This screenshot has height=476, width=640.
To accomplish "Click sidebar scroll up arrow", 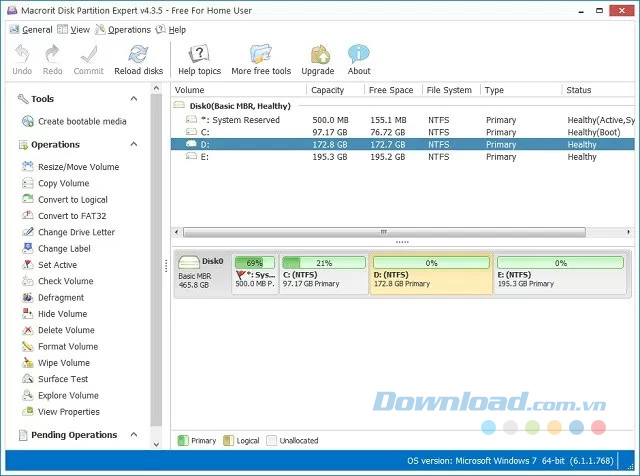I will coord(156,88).
